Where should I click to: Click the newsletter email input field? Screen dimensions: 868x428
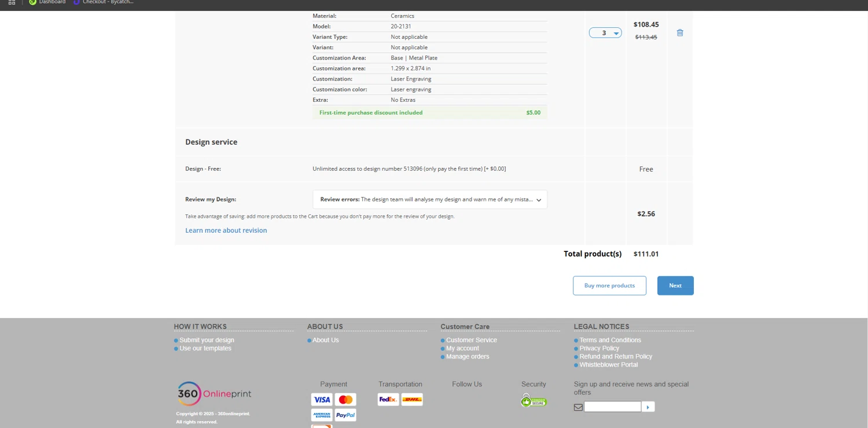point(612,407)
